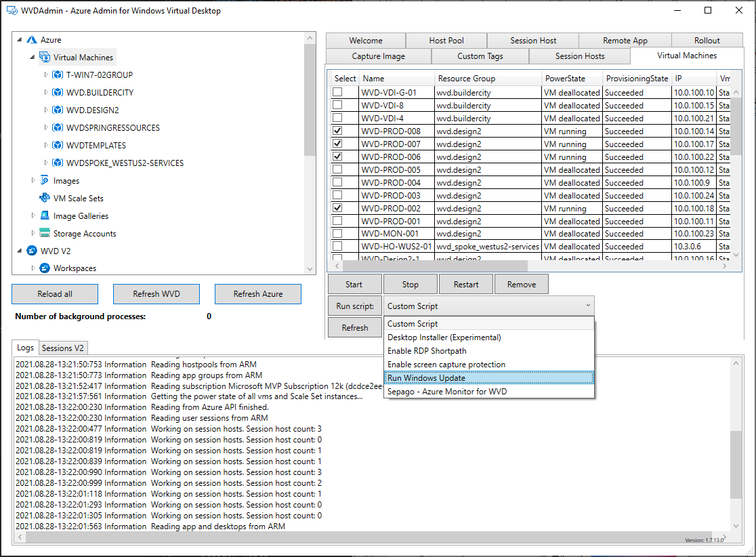
Task: Uncheck the WVD-PROD-006 select box
Action: click(337, 157)
